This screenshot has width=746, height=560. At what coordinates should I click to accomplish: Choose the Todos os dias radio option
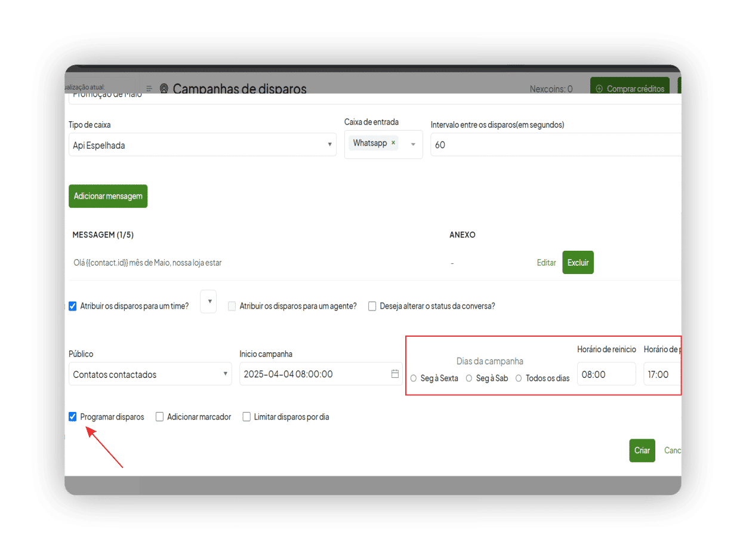click(x=519, y=379)
